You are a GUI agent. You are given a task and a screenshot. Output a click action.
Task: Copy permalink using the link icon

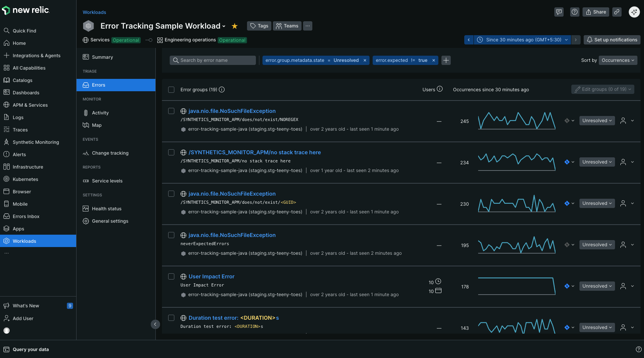(x=617, y=12)
